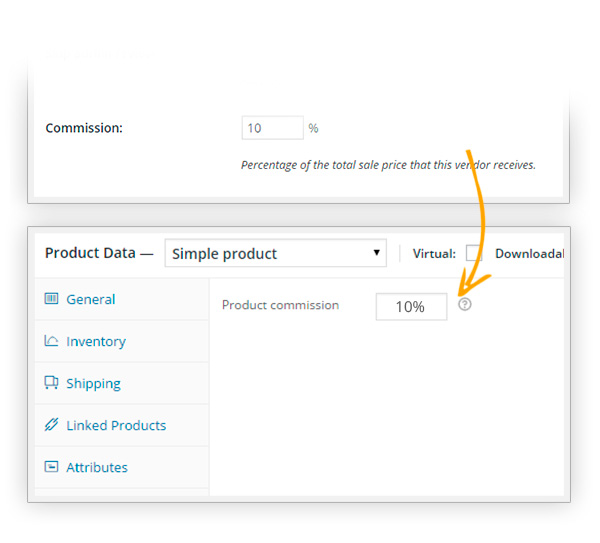Open the Simple product type dropdown
The width and height of the screenshot is (600, 543).
coord(276,253)
